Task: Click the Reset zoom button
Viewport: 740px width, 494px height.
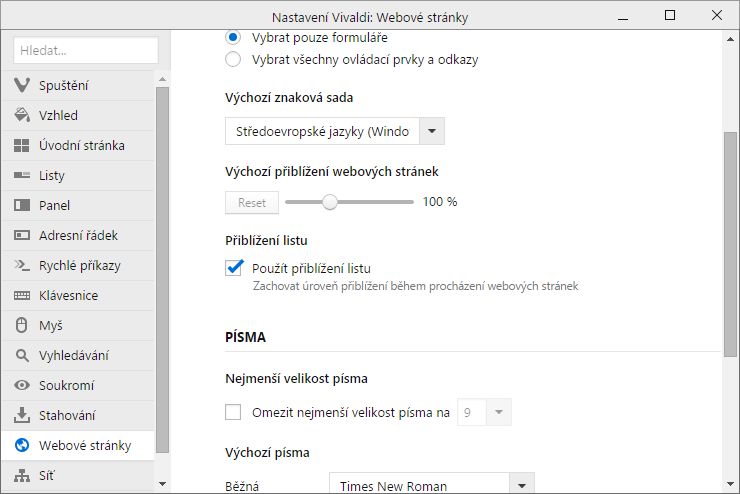Action: (252, 202)
